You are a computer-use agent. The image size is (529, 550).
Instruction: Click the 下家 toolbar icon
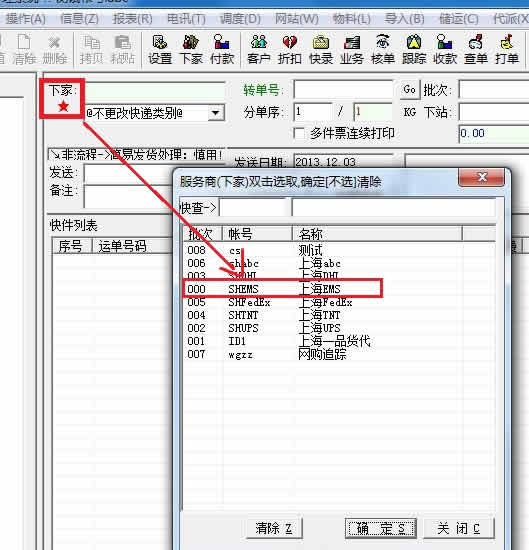click(x=191, y=50)
